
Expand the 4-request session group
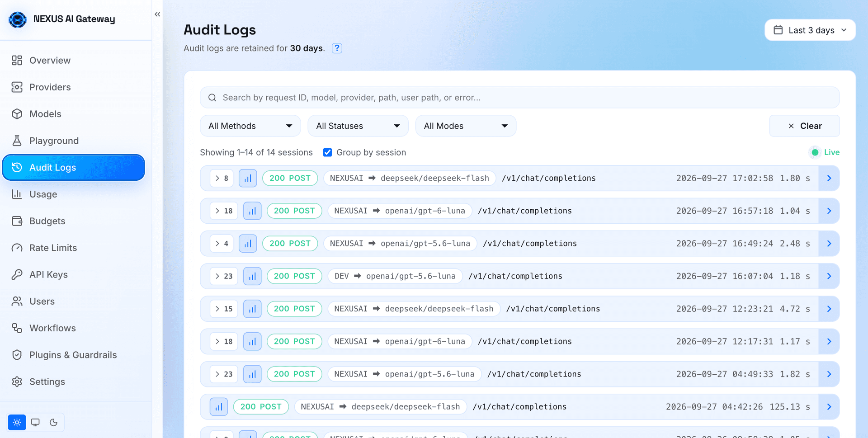coord(222,243)
